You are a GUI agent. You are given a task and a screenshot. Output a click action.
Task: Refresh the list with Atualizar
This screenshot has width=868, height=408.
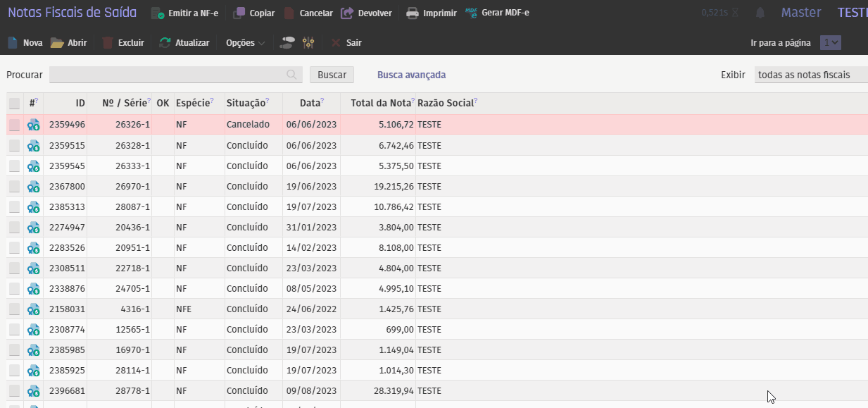[184, 43]
